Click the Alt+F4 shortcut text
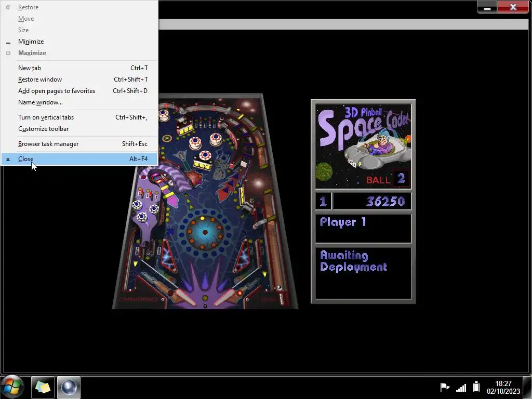 tap(138, 159)
